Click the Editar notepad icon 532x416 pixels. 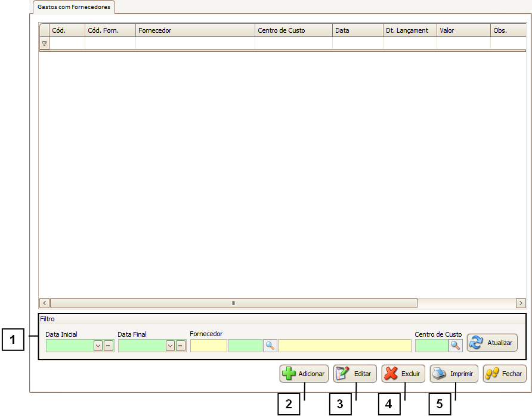point(342,374)
